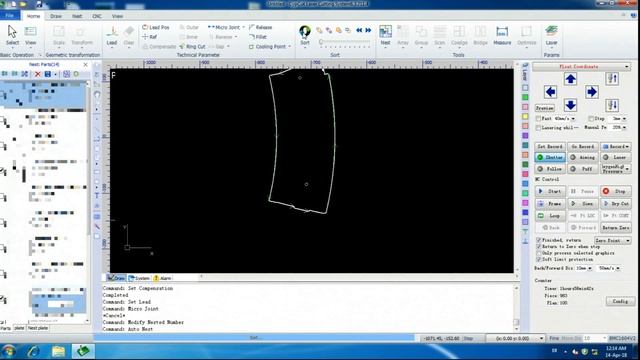The image size is (640, 360).
Task: Click the forward double-arrow sort icon
Action: click(368, 30)
